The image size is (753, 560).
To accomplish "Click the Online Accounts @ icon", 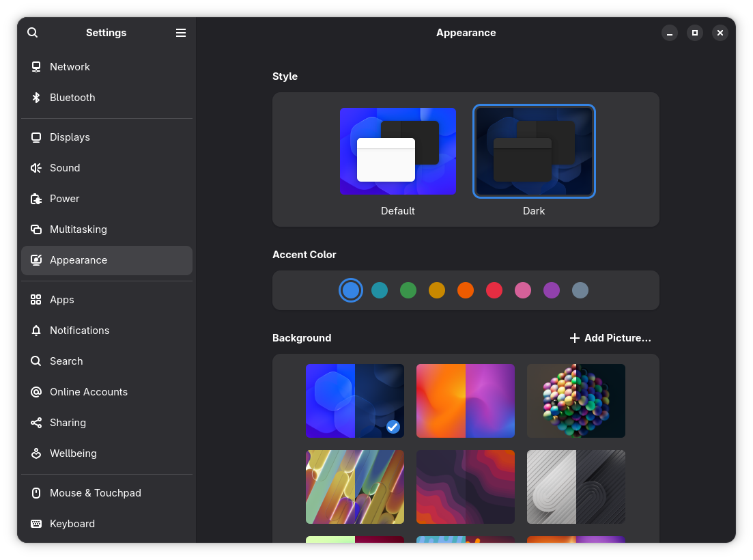I will click(x=36, y=392).
